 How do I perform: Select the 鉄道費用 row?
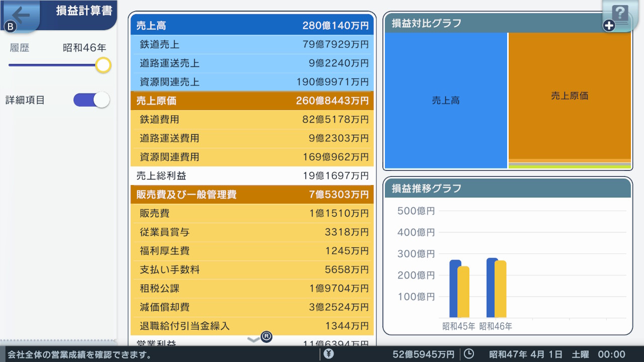coord(252,120)
